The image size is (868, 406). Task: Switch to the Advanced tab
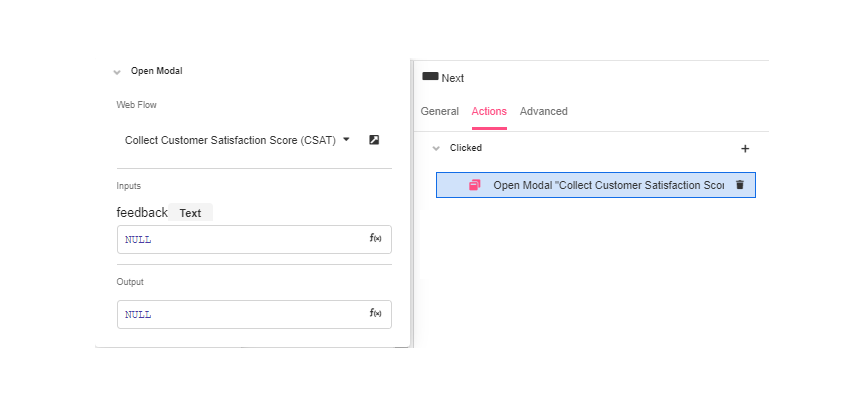tap(544, 111)
